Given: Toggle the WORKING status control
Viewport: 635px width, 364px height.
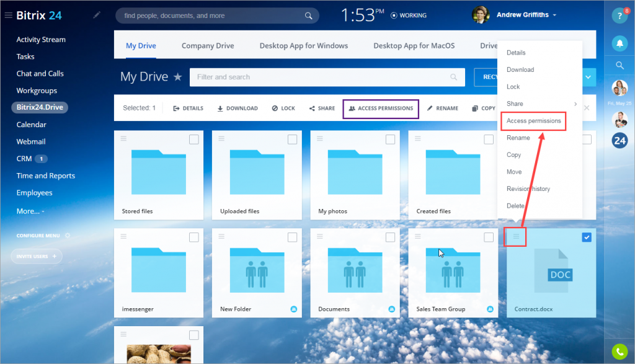Looking at the screenshot, I should tap(408, 16).
